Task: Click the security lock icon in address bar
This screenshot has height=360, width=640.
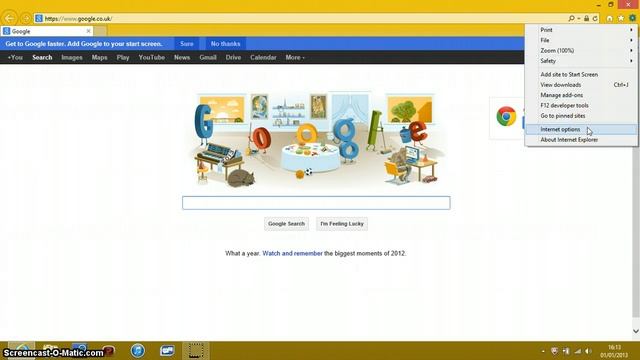Action: [587, 18]
